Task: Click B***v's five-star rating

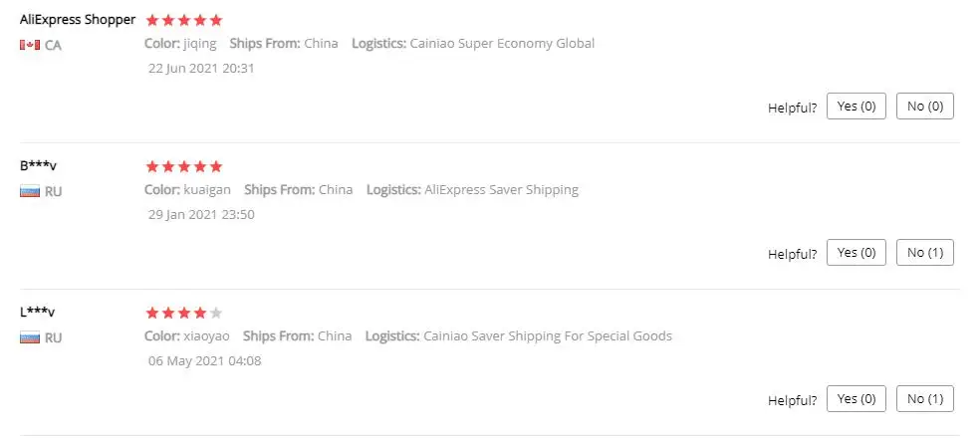Action: (184, 166)
